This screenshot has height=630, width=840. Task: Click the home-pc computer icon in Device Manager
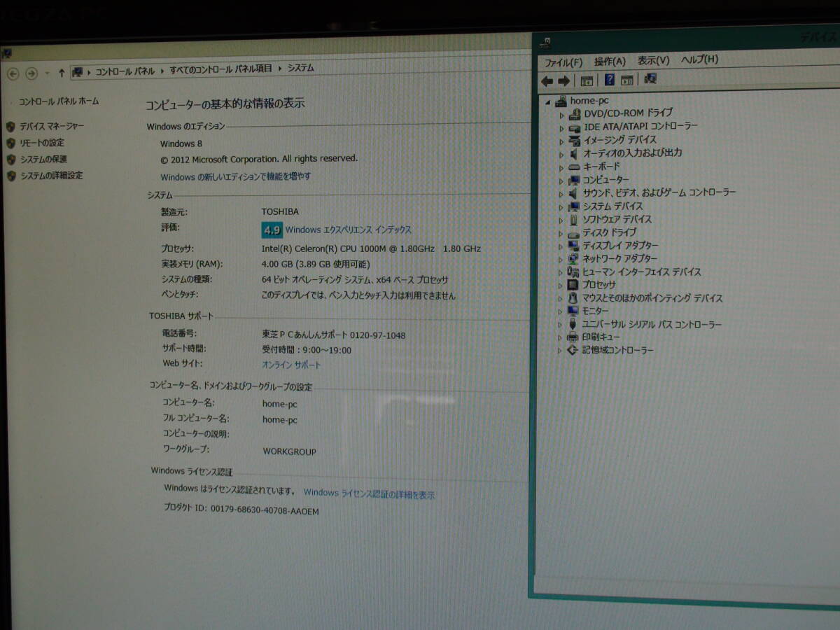point(561,100)
